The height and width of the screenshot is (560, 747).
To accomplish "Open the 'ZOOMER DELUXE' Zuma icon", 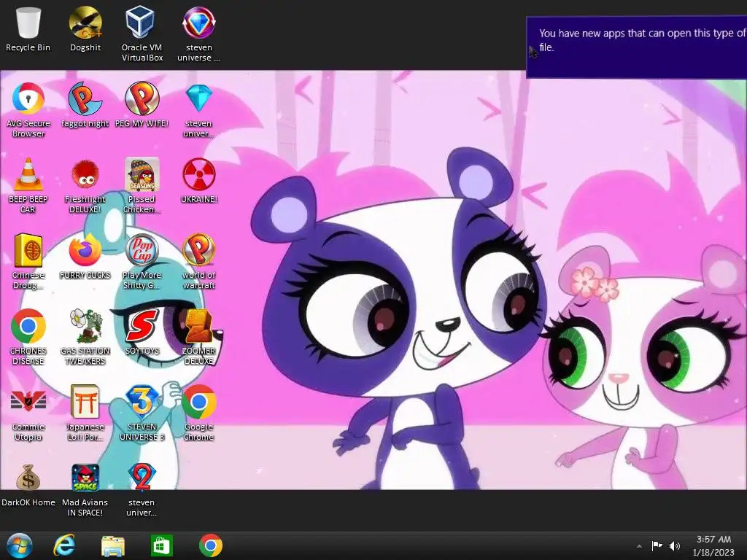I will tap(199, 337).
